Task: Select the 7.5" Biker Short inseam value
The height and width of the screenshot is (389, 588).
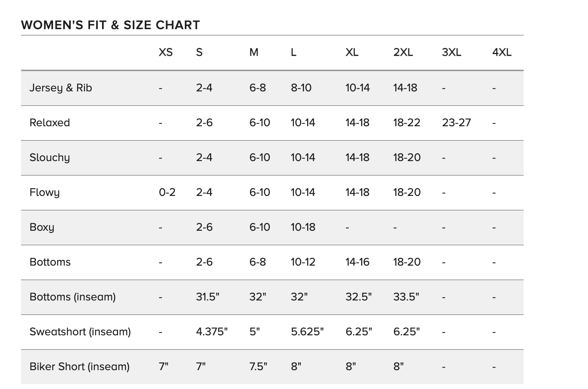Action: point(258,367)
